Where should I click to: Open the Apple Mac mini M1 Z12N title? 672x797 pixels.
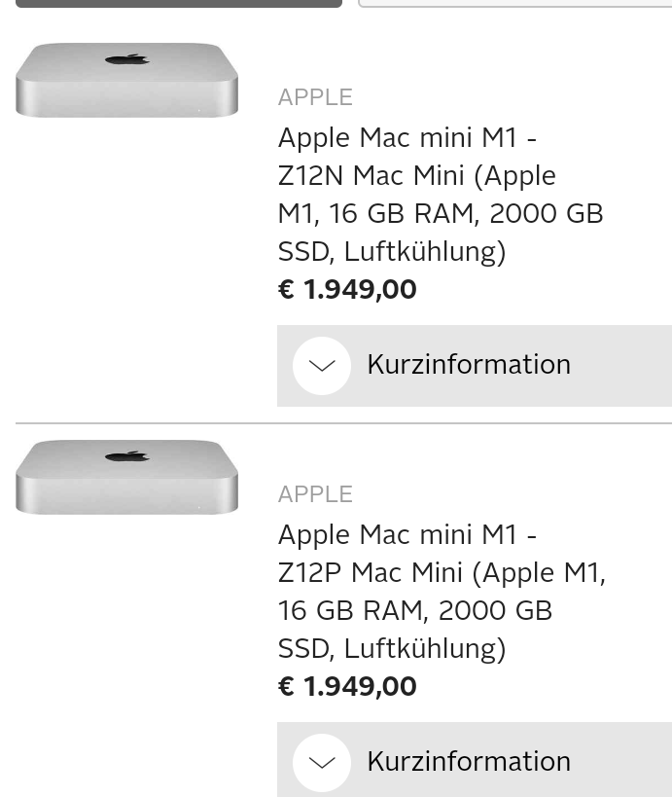(407, 138)
